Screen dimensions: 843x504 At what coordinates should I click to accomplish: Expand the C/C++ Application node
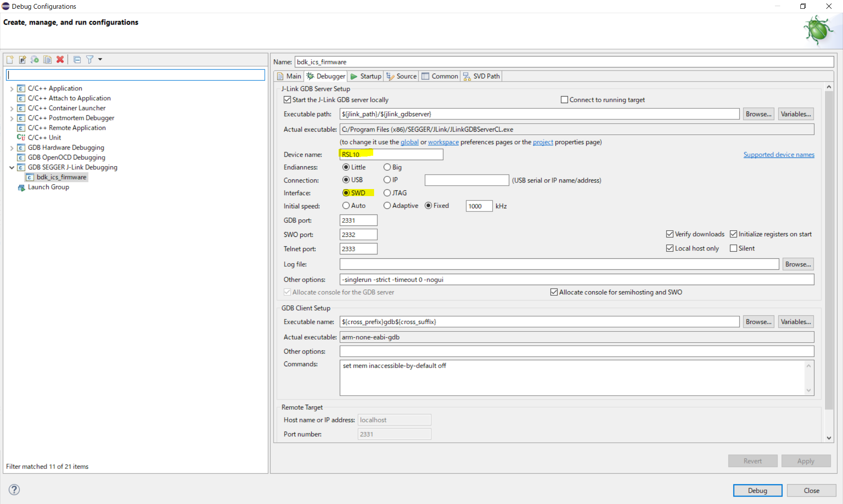(x=11, y=89)
